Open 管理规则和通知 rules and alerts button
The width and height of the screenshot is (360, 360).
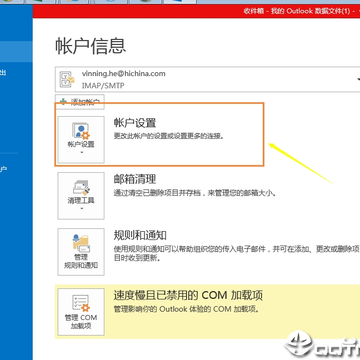[81, 252]
